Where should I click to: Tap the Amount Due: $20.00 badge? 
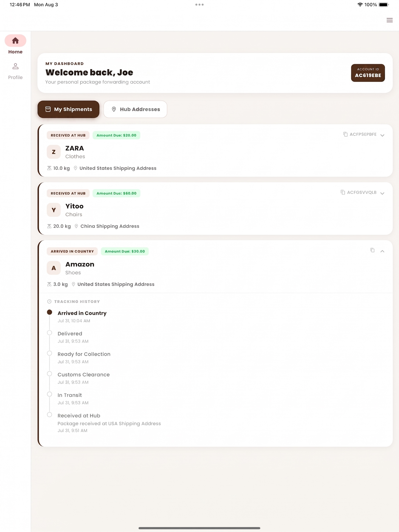tap(116, 135)
